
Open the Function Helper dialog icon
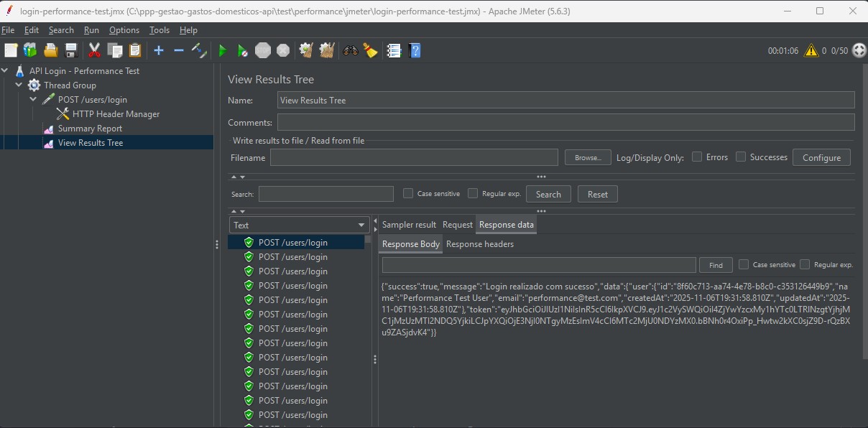coord(394,50)
